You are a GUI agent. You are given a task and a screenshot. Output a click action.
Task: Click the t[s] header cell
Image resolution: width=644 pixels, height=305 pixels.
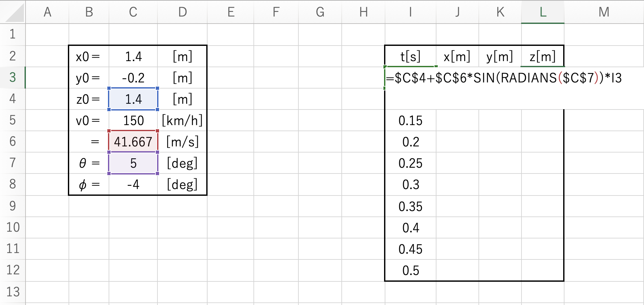pos(411,57)
